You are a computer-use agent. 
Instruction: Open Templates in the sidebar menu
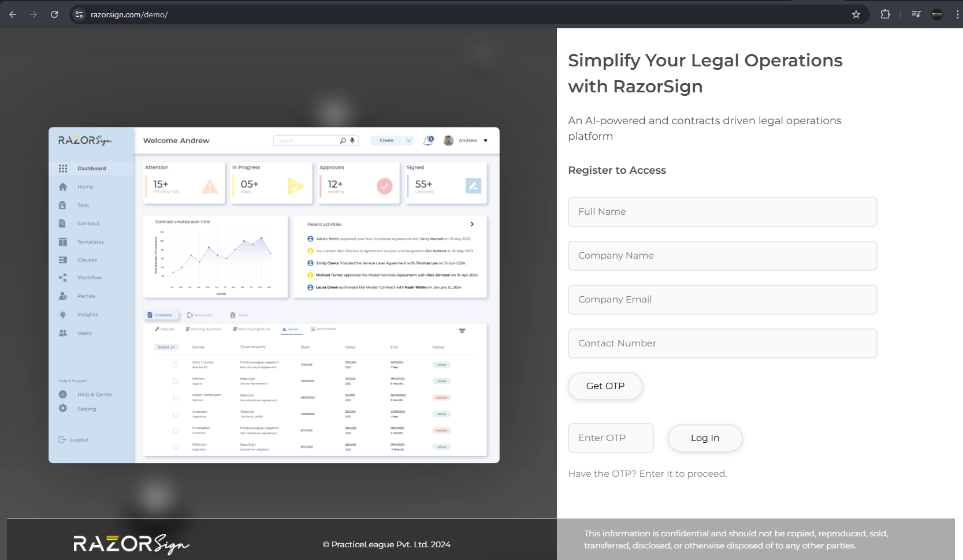(90, 242)
